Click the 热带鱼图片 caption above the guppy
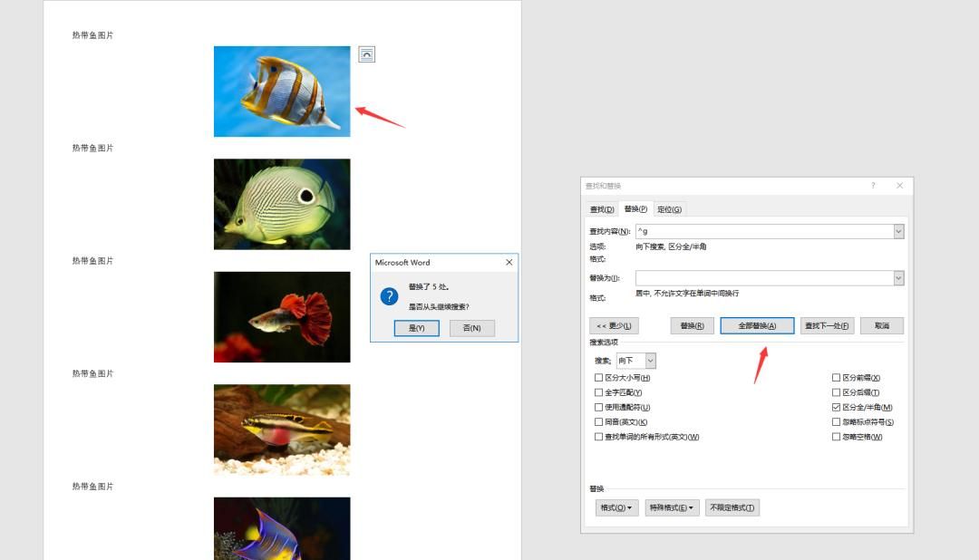 pos(92,261)
